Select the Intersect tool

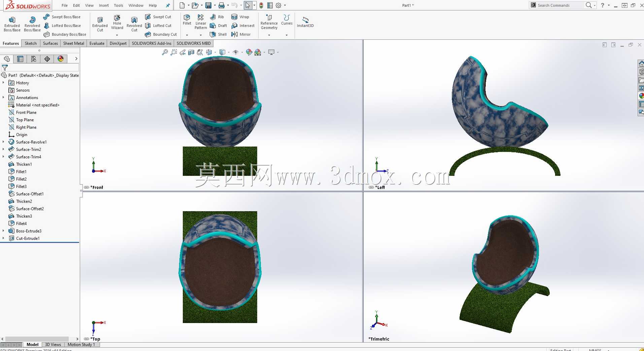[x=243, y=26]
